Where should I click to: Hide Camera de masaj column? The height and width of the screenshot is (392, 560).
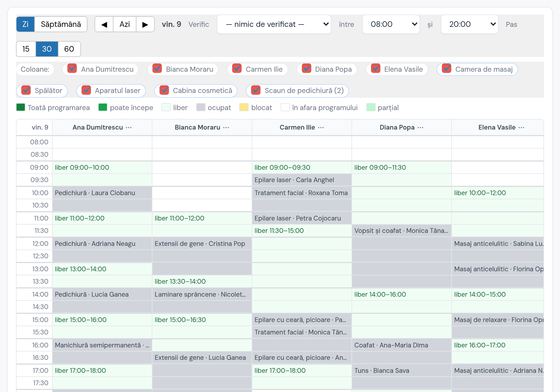point(447,68)
